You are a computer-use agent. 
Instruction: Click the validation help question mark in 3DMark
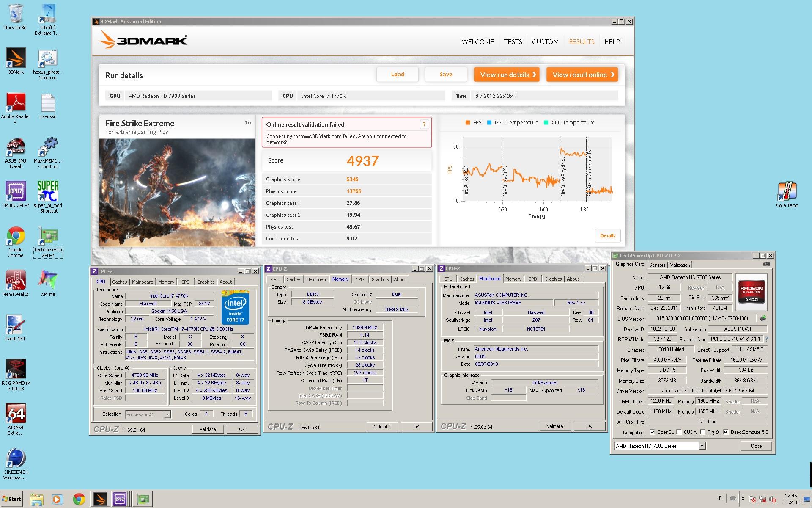click(x=424, y=124)
